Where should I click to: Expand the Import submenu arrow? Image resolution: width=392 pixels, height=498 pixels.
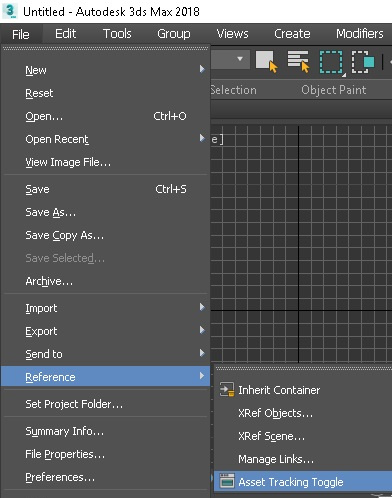(x=202, y=307)
